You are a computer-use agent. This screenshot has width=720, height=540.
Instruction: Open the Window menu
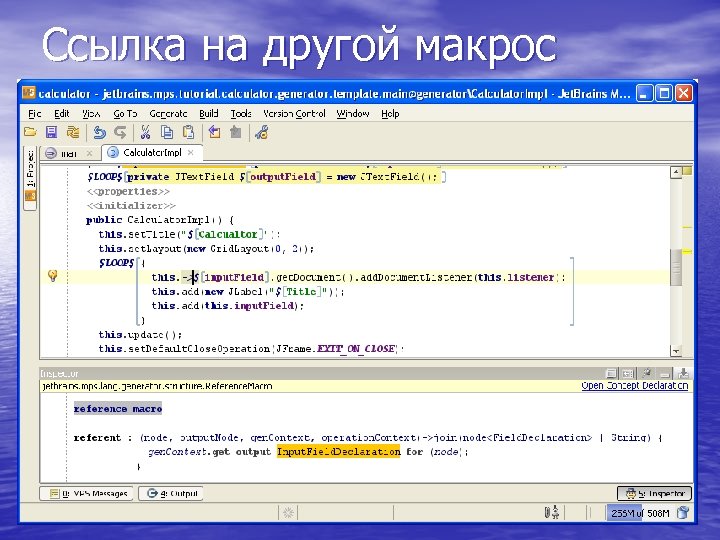point(353,113)
